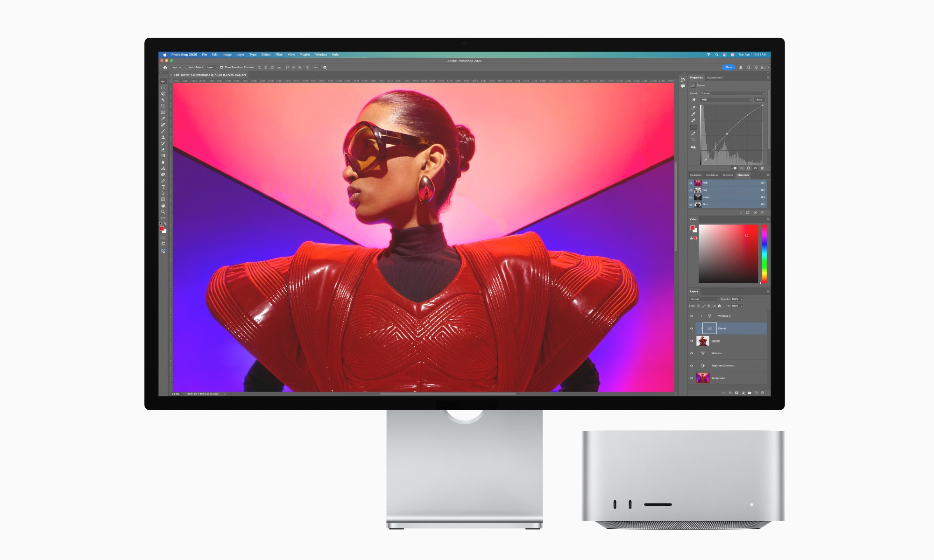The height and width of the screenshot is (560, 934).
Task: Toggle visibility of the Red channel
Action: pyautogui.click(x=691, y=190)
